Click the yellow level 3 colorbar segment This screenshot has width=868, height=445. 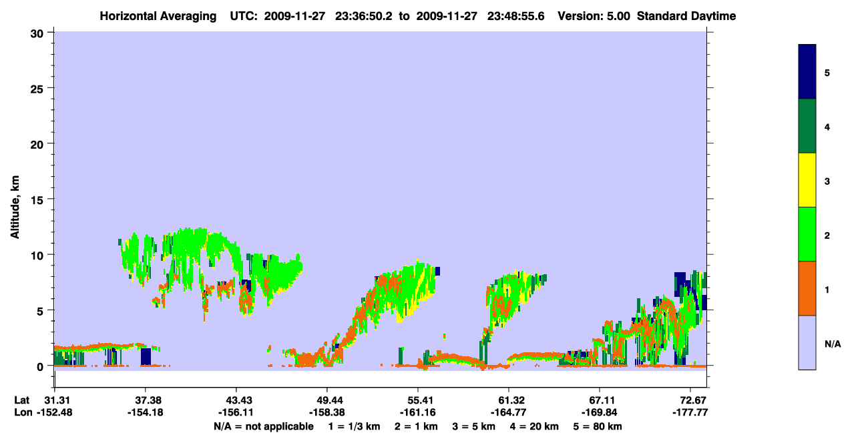(x=807, y=180)
